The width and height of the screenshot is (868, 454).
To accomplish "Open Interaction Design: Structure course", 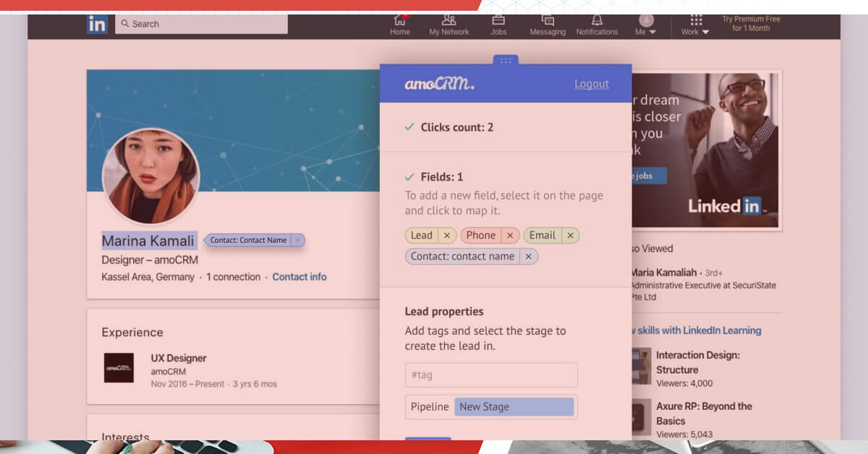I will click(x=698, y=362).
